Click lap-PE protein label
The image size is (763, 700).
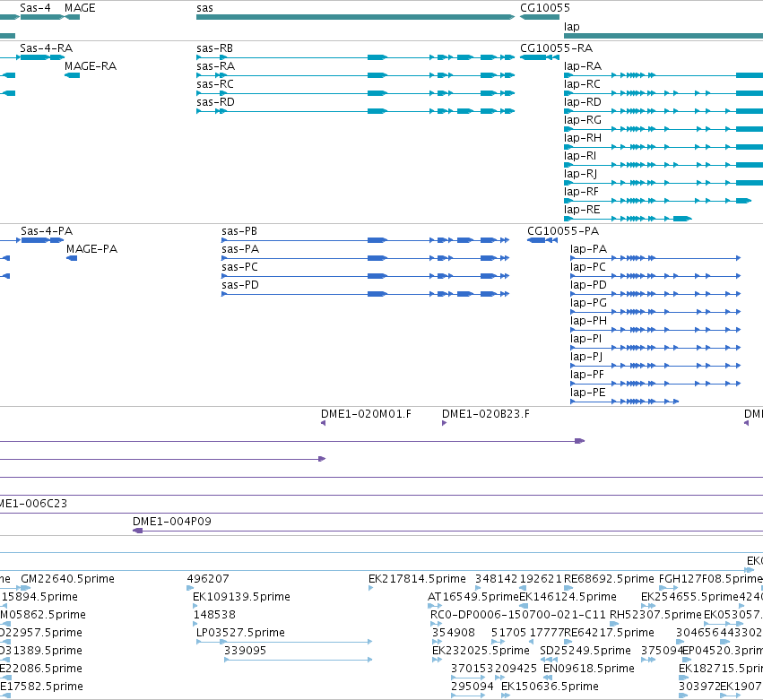pyautogui.click(x=588, y=393)
